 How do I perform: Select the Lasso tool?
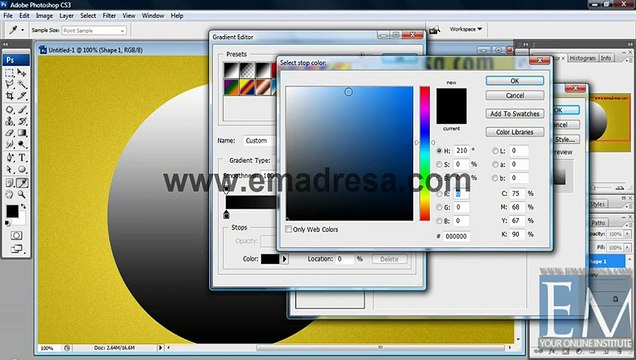click(9, 84)
